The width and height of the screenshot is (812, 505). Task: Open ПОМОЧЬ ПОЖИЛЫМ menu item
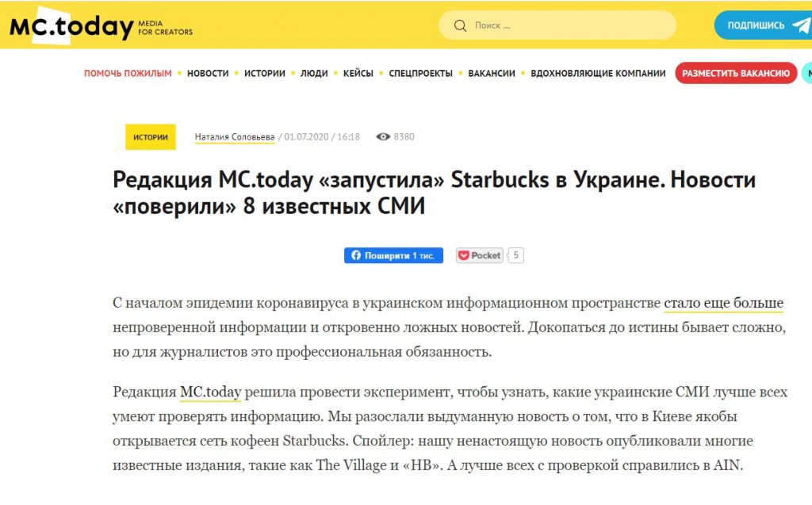128,74
